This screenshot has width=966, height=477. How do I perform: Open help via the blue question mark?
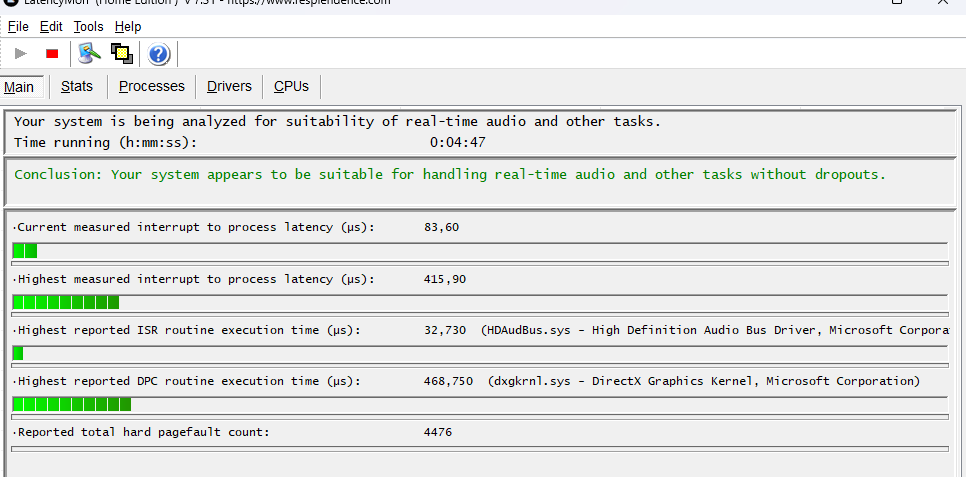pyautogui.click(x=158, y=54)
